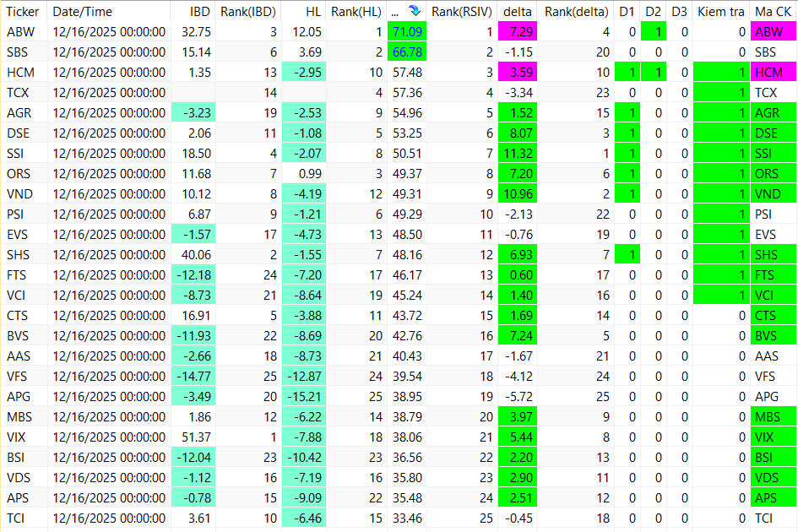
Task: Click the IBD value -12.18 in FTS row
Action: 193,275
